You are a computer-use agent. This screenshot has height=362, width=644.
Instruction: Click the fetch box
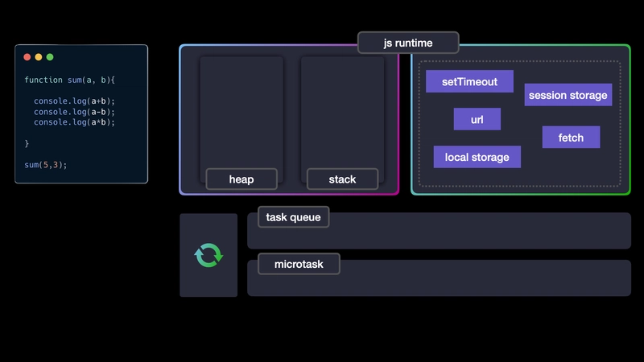point(571,137)
